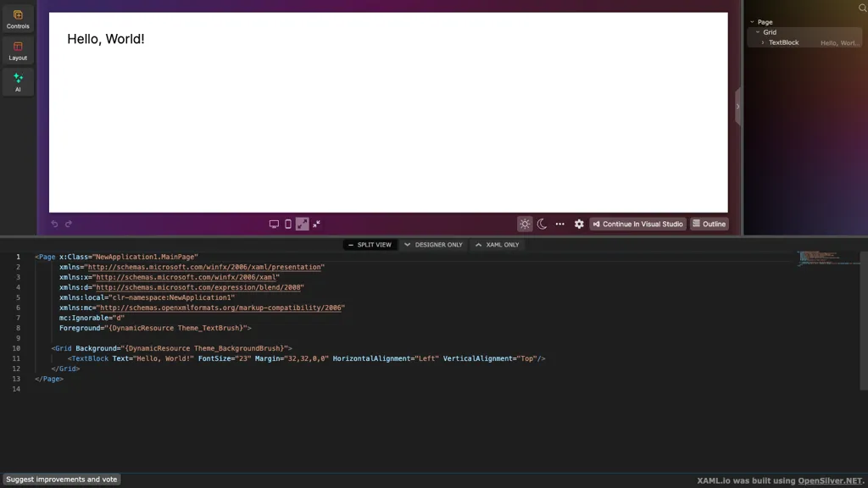The width and height of the screenshot is (868, 488).
Task: Switch to XAML ONLY view
Action: click(498, 245)
